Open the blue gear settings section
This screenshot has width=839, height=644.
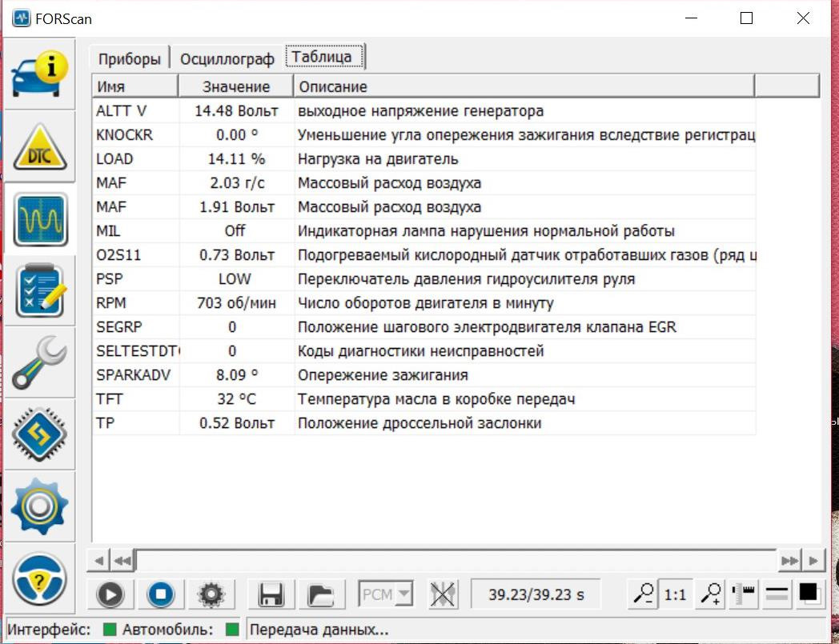pos(39,506)
